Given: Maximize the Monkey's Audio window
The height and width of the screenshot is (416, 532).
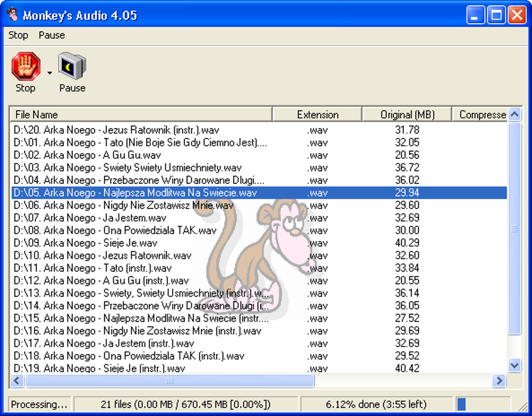Looking at the screenshot, I should pyautogui.click(x=497, y=15).
